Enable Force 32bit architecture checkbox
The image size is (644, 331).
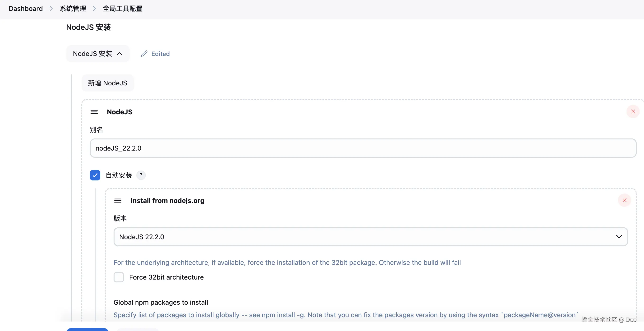coord(119,277)
